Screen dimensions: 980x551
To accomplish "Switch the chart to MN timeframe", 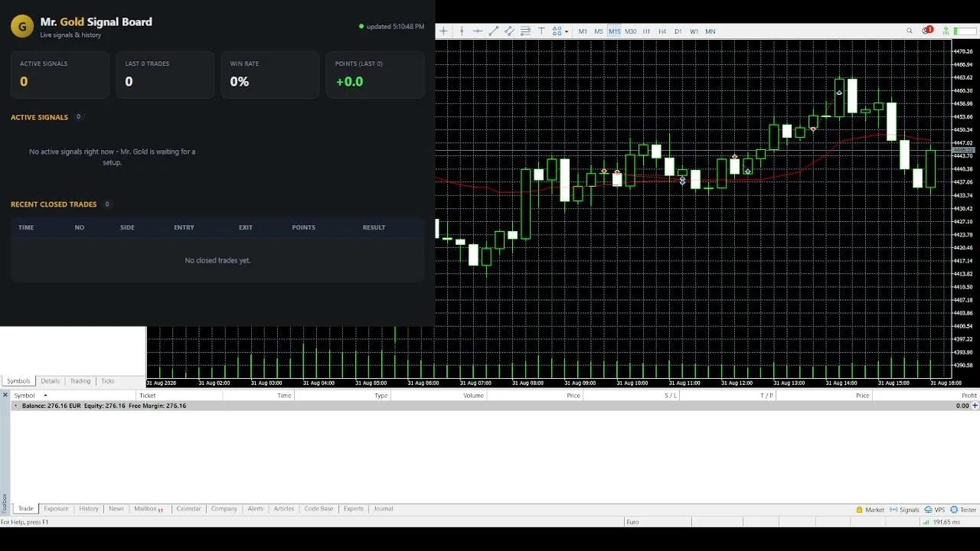I will point(710,31).
